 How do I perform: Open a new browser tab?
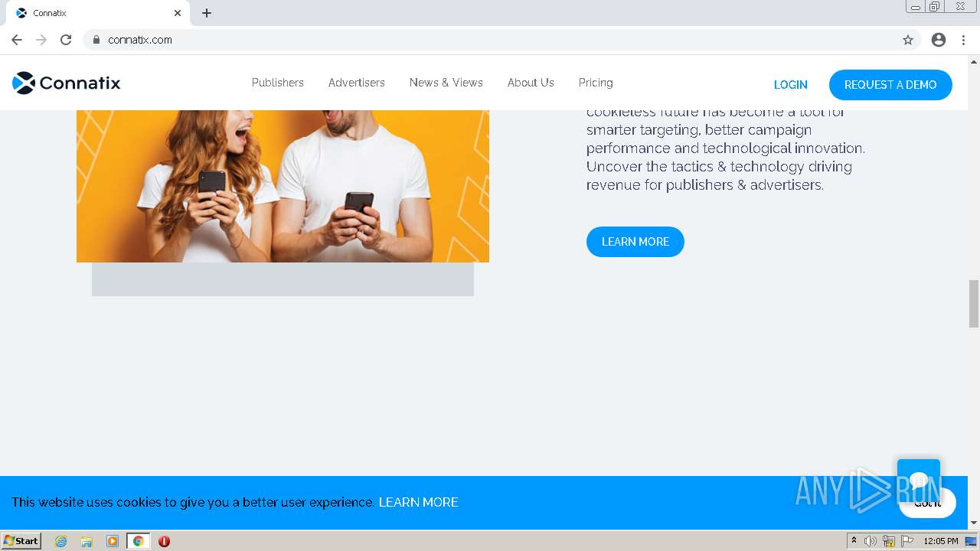tap(207, 13)
